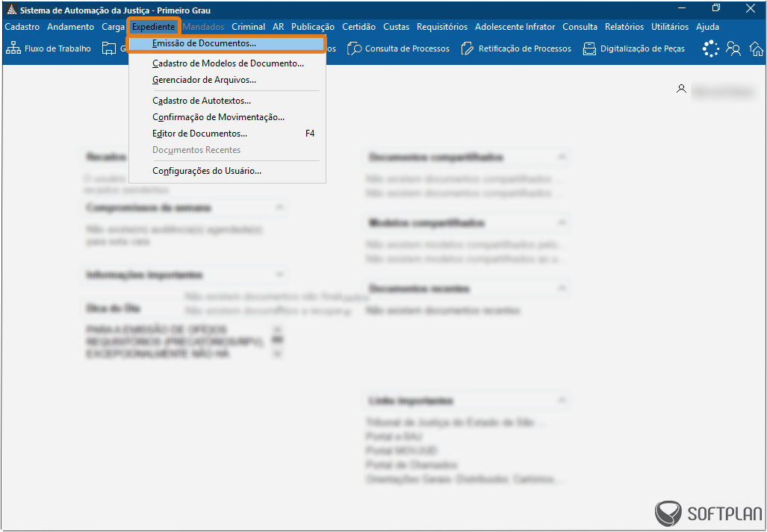
Task: Click the app logo in the title bar
Action: (10, 10)
